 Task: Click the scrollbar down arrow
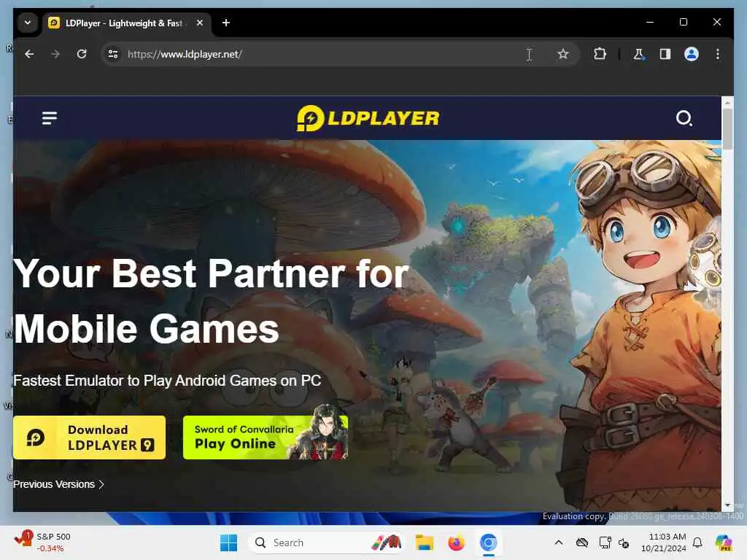click(x=727, y=505)
